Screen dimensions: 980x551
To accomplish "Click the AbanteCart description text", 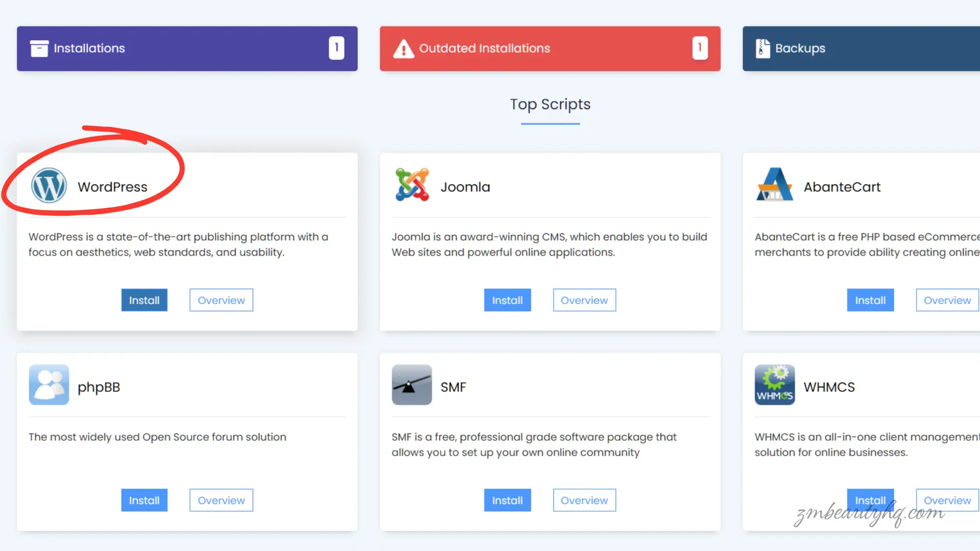I will pyautogui.click(x=867, y=244).
